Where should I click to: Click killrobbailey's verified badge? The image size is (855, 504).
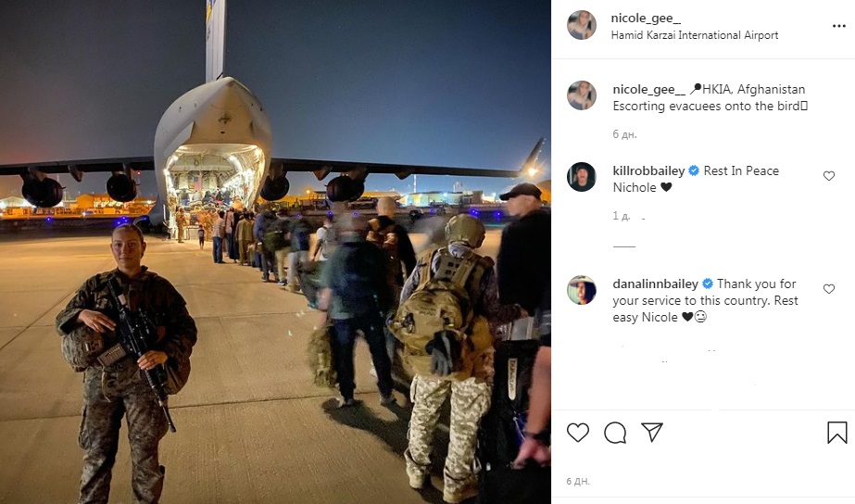[x=694, y=170]
